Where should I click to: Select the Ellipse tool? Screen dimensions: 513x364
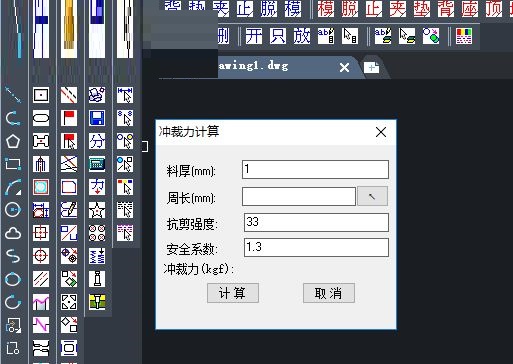tap(13, 279)
